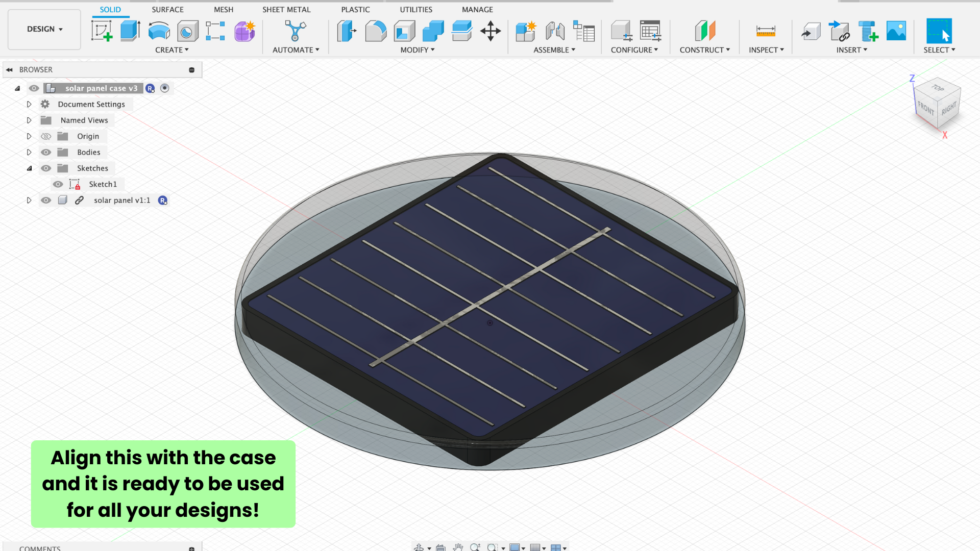Select the Move/Copy arrows tool
This screenshot has width=980, height=551.
[x=491, y=31]
